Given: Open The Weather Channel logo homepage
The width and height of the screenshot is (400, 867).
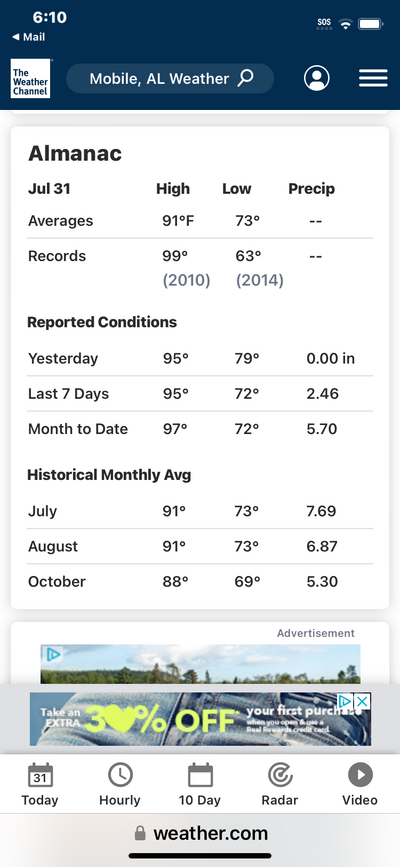Looking at the screenshot, I should (30, 79).
